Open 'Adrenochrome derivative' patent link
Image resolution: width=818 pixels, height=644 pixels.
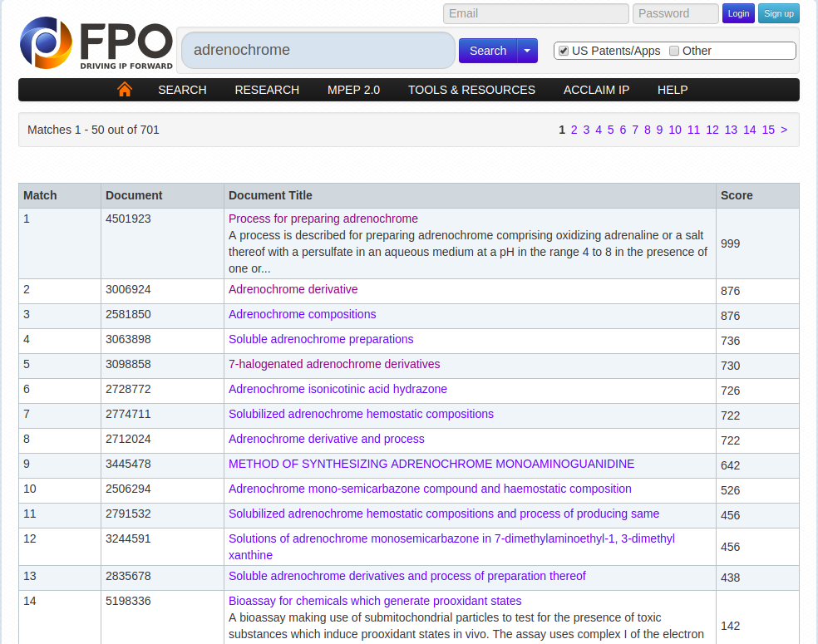(293, 289)
